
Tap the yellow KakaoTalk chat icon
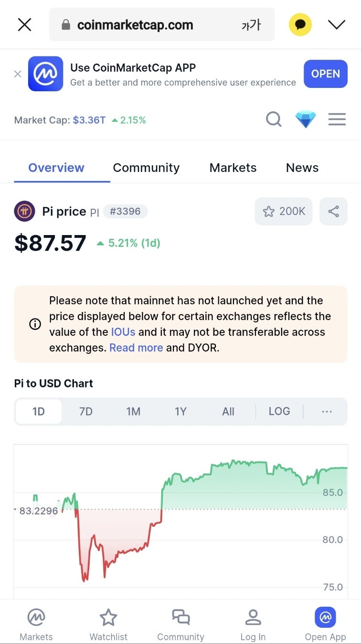(x=300, y=25)
